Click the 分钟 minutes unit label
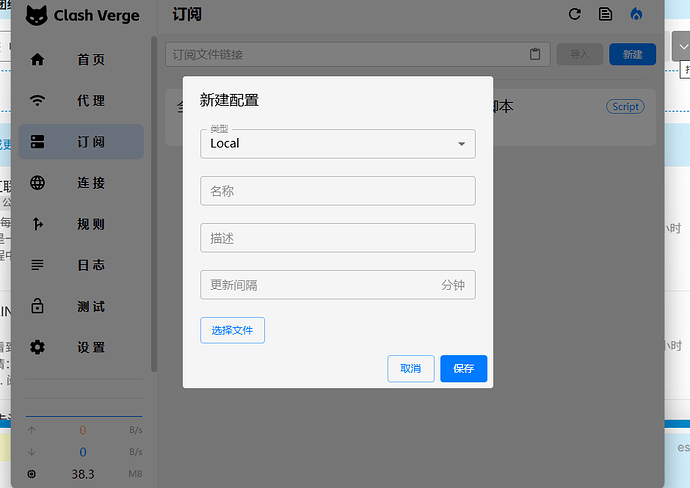 click(453, 285)
